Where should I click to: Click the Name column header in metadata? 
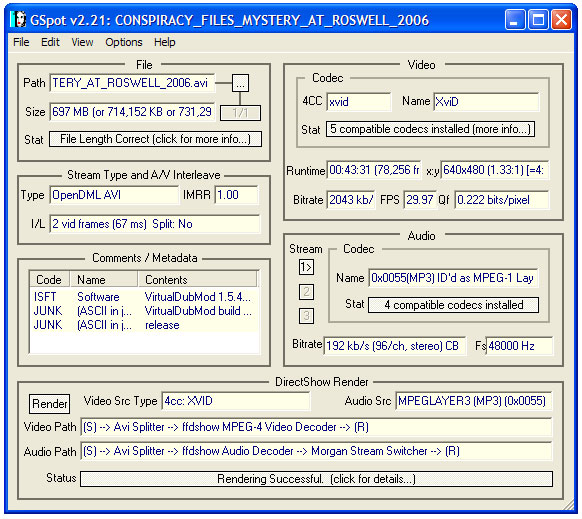pos(104,280)
